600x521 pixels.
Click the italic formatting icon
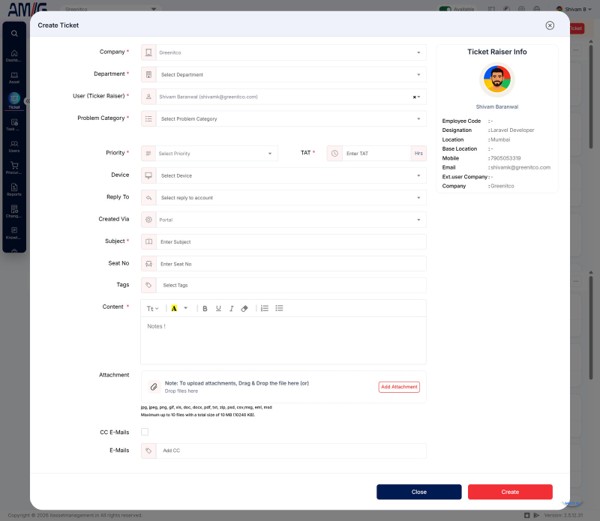pyautogui.click(x=231, y=308)
